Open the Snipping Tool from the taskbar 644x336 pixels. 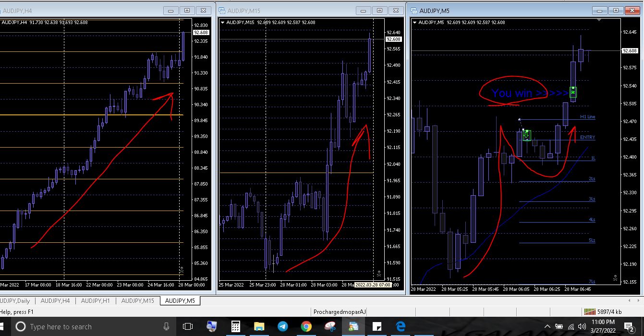pyautogui.click(x=330, y=326)
